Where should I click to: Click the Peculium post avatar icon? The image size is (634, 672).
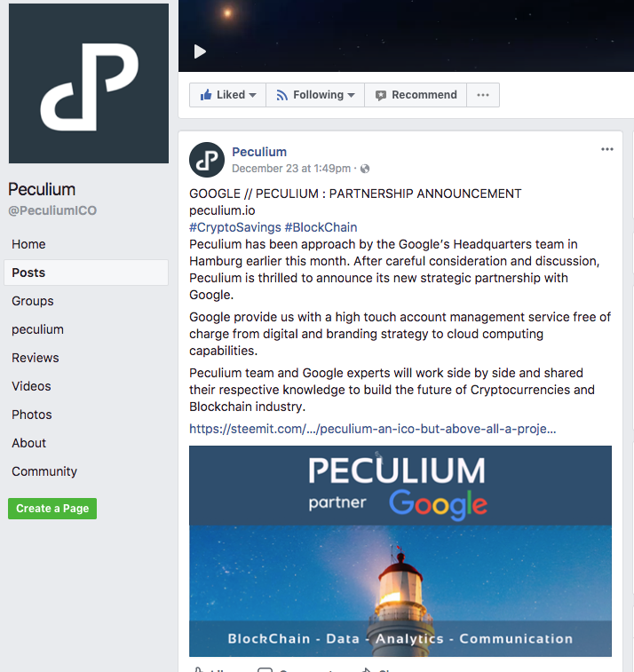click(x=207, y=160)
